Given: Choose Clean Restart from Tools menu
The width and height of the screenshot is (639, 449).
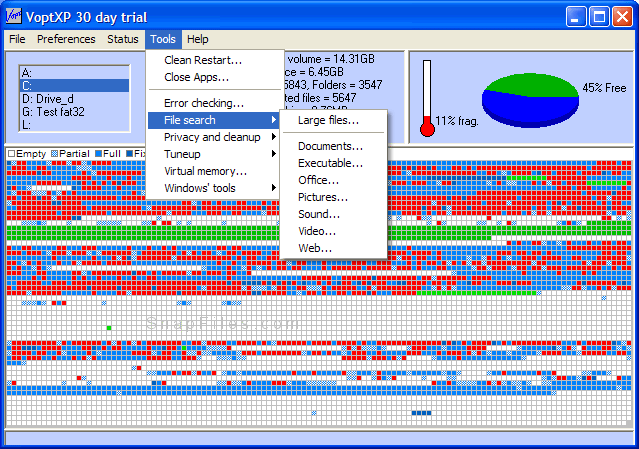Looking at the screenshot, I should coord(213,60).
